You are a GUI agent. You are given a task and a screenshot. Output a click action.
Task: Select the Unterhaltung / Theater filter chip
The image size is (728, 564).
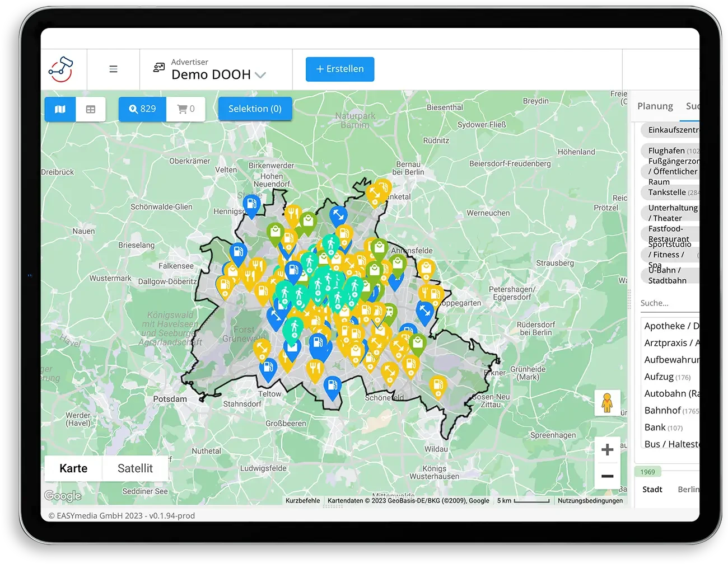[670, 213]
